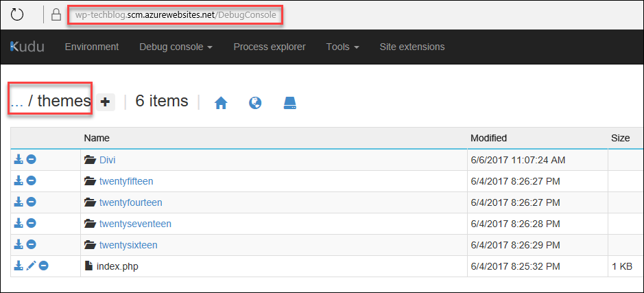Open the site root globe icon

(255, 103)
